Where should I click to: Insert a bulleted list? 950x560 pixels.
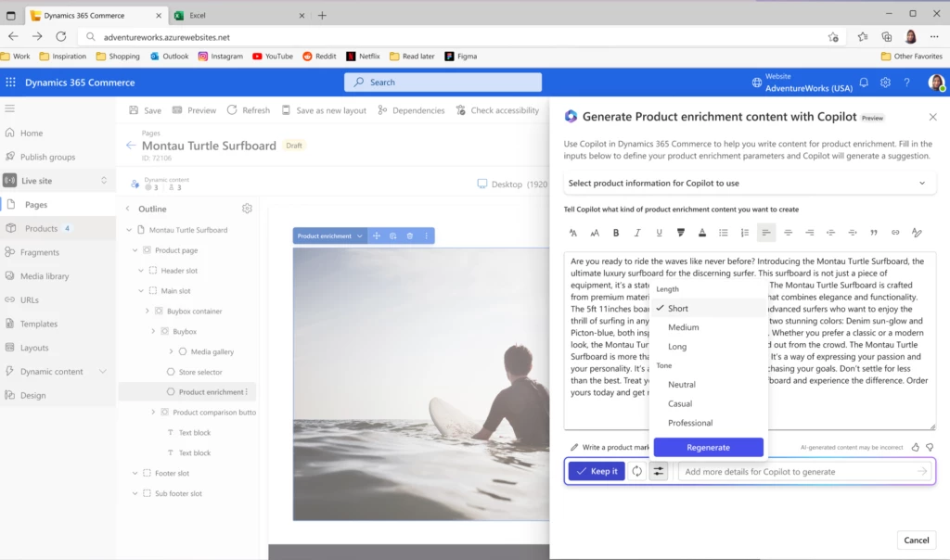pyautogui.click(x=723, y=233)
